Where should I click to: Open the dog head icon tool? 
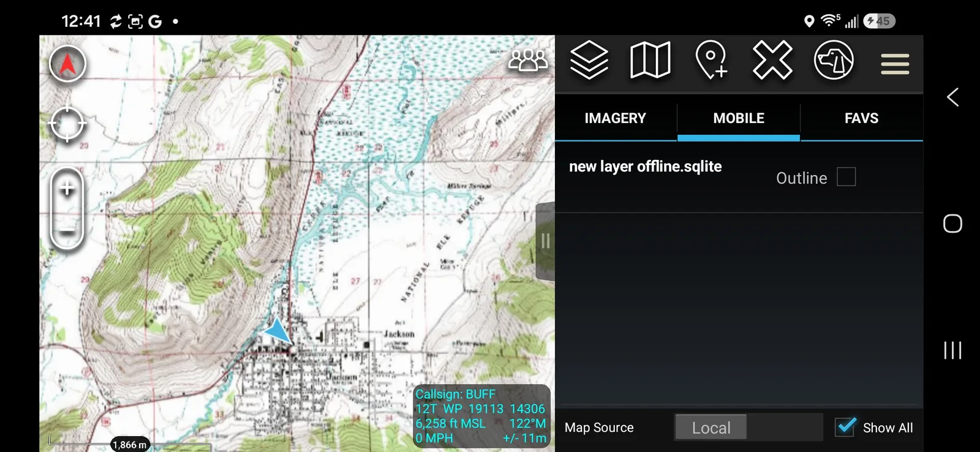[834, 60]
